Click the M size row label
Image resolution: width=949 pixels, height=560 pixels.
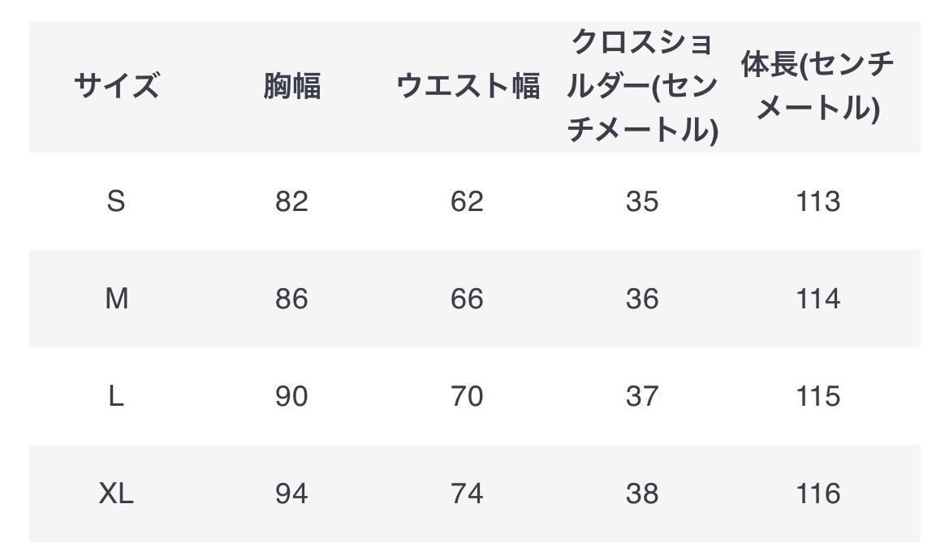tap(116, 299)
